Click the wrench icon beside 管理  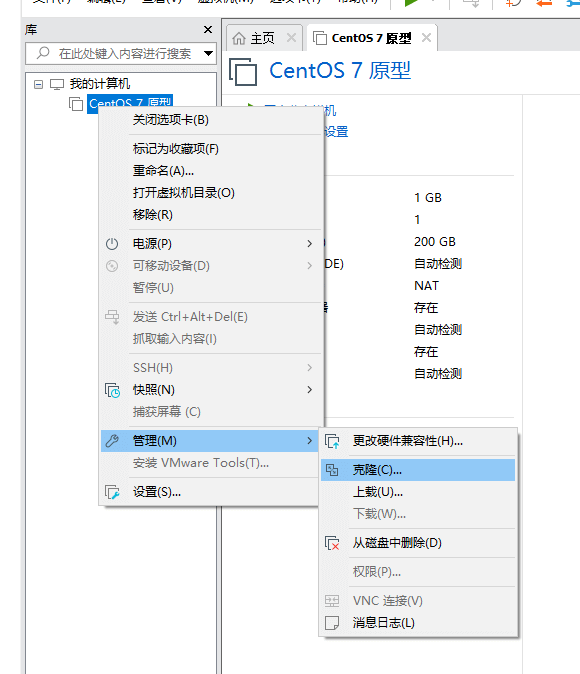tap(112, 441)
